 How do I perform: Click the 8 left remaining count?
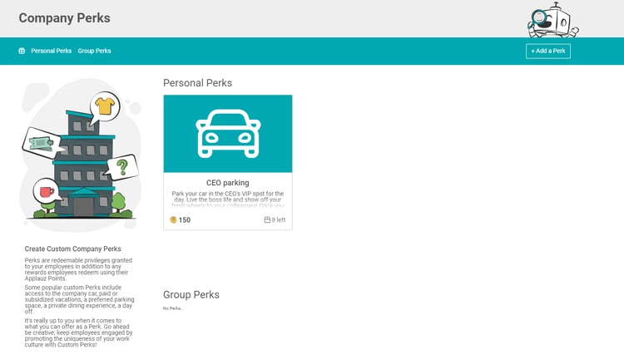279,220
